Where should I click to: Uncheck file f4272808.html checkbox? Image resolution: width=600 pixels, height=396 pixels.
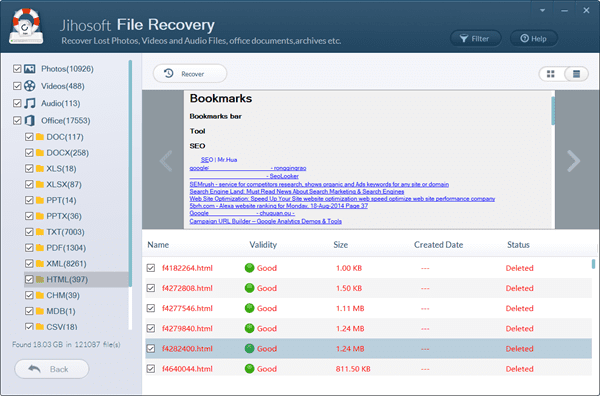point(151,288)
